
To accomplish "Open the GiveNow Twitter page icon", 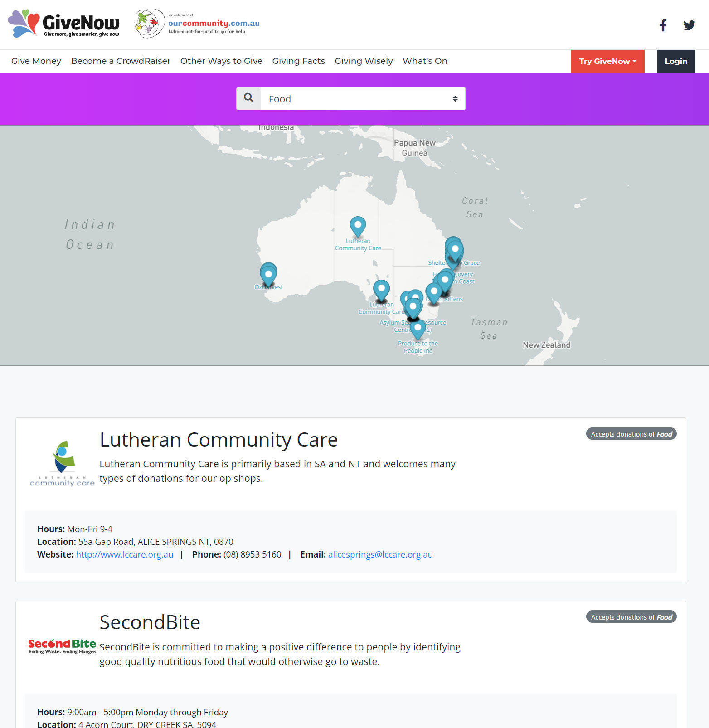I will 689,25.
